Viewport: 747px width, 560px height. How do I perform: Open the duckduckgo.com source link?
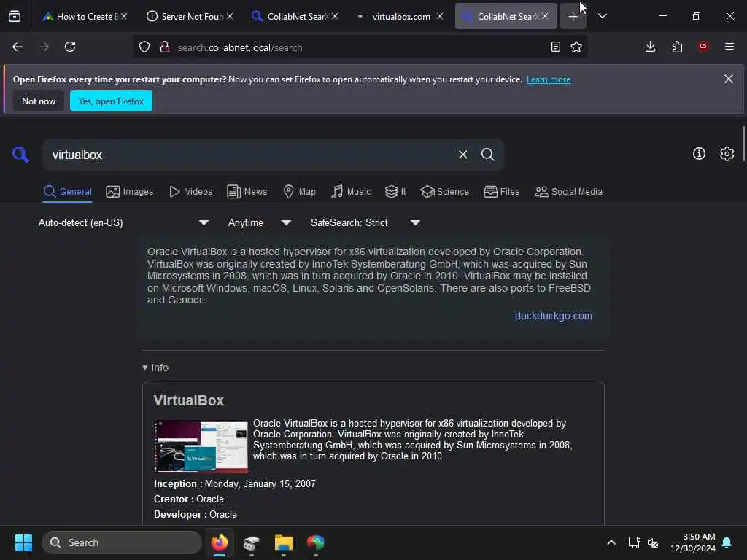point(554,316)
